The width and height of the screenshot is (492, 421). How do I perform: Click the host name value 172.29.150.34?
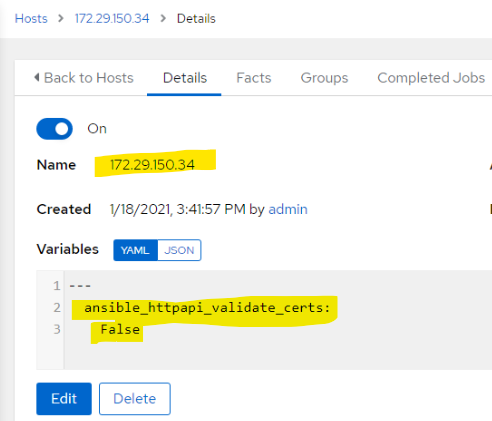[x=152, y=165]
